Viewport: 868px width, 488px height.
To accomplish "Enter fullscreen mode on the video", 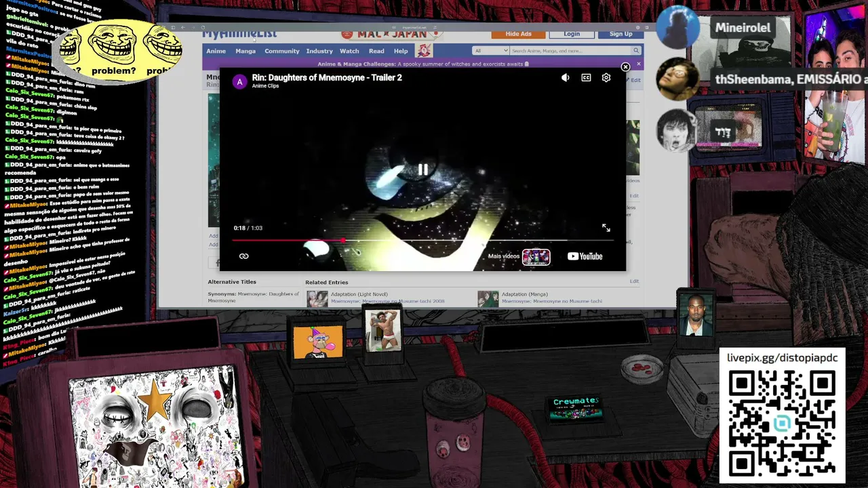I will pos(606,228).
